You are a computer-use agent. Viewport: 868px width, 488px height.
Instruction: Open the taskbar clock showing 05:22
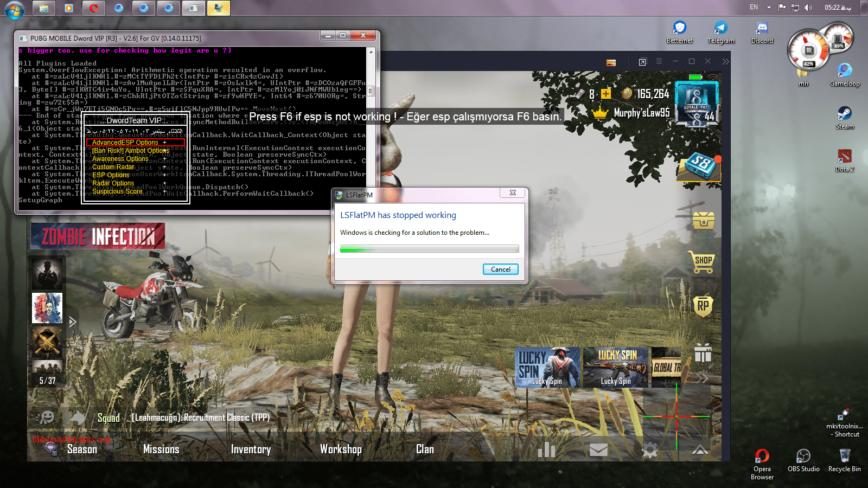[838, 8]
